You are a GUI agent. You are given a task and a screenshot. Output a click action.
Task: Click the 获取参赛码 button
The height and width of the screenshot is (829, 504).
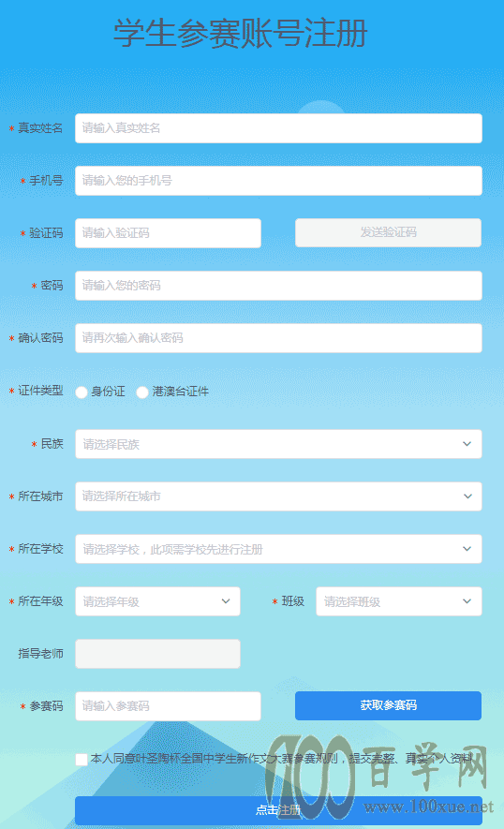tap(388, 705)
